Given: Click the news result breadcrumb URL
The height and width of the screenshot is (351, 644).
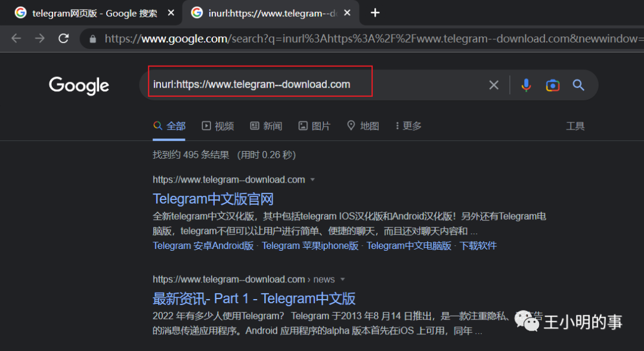Looking at the screenshot, I should (243, 279).
